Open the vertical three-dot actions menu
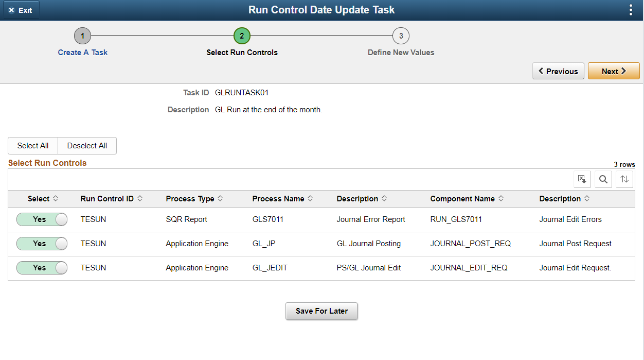The width and height of the screenshot is (644, 360). [631, 10]
